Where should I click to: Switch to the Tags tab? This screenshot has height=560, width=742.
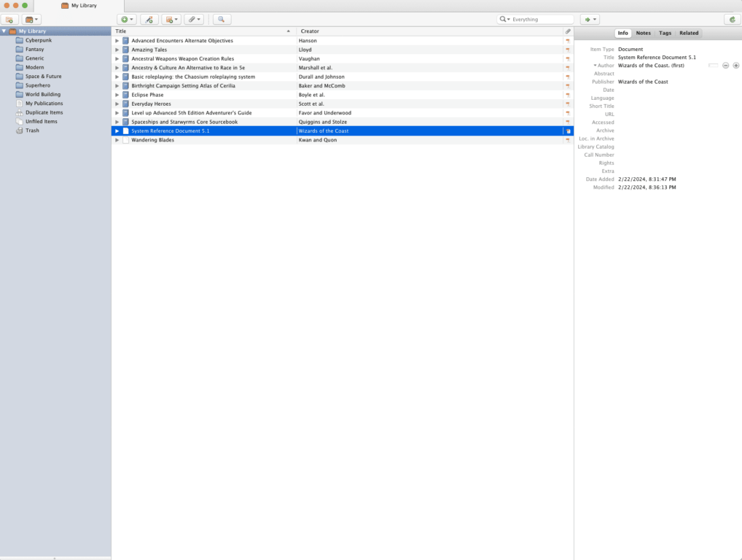tap(665, 32)
